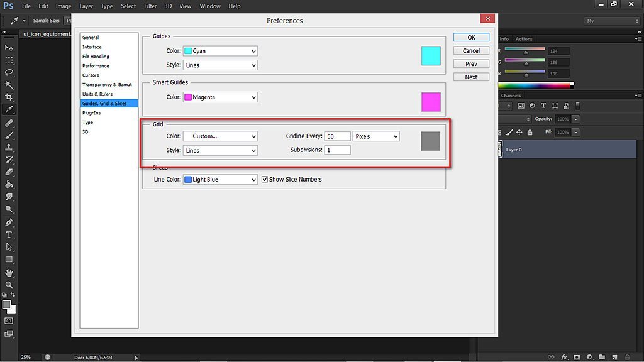
Task: Select the Horizontal Type tool
Action: click(x=9, y=234)
